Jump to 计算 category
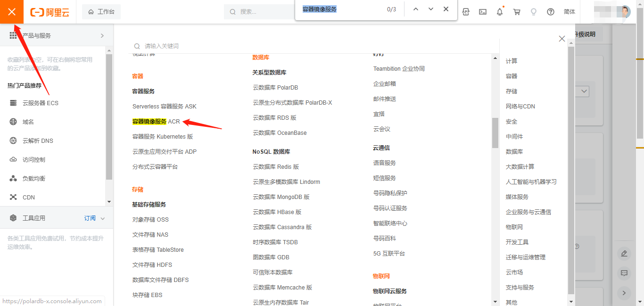Image resolution: width=644 pixels, height=306 pixels. 512,61
